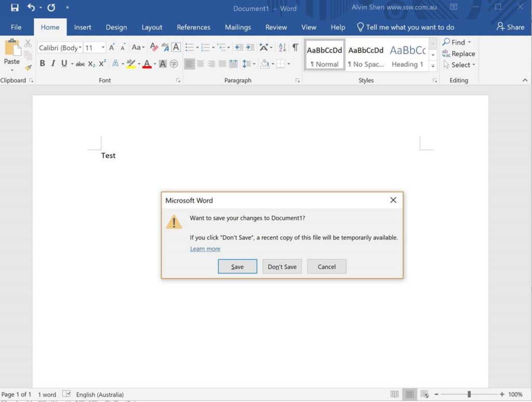
Task: Click the Sort A to Z icon
Action: 282,48
